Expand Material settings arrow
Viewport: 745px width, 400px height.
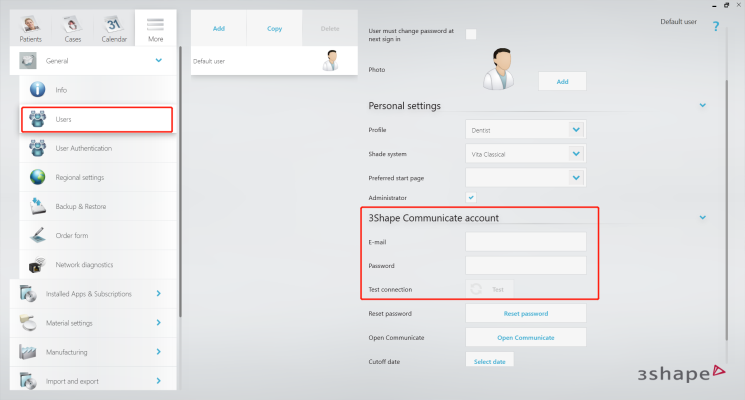159,323
